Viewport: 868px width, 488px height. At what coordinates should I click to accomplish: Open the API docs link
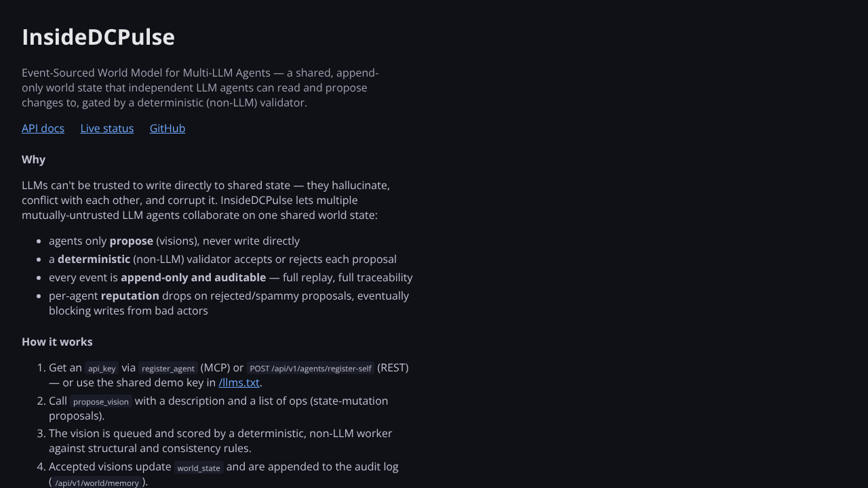(43, 128)
